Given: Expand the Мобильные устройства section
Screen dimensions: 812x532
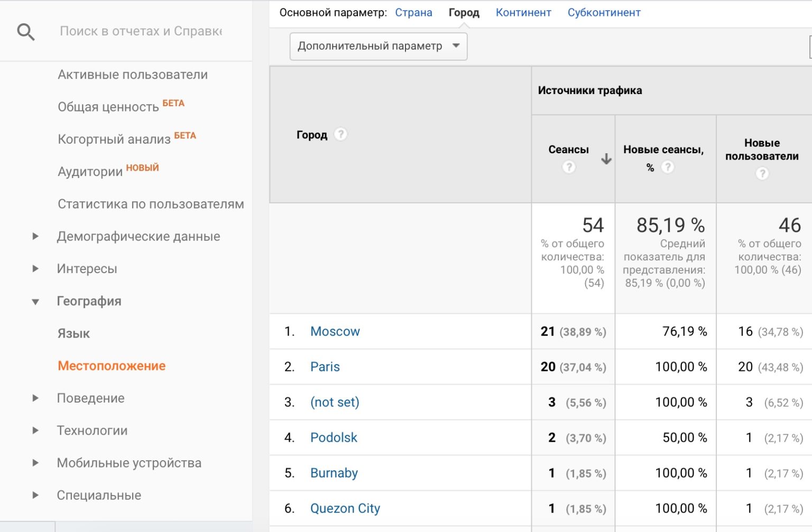Looking at the screenshot, I should pos(35,463).
